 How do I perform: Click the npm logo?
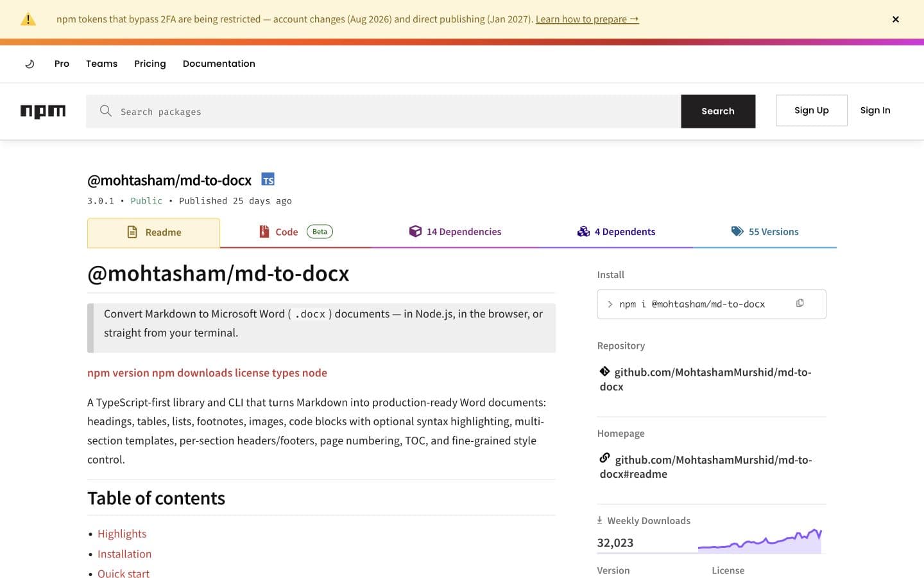43,111
